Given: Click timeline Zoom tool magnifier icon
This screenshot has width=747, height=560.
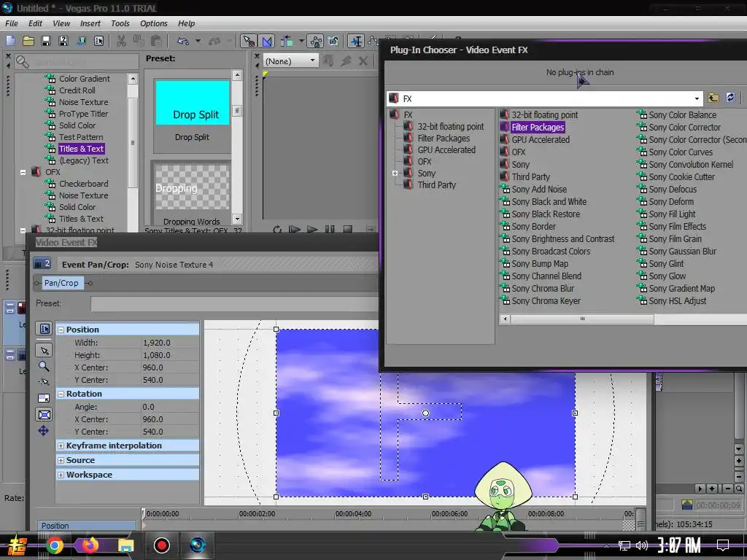Looking at the screenshot, I should tap(738, 489).
